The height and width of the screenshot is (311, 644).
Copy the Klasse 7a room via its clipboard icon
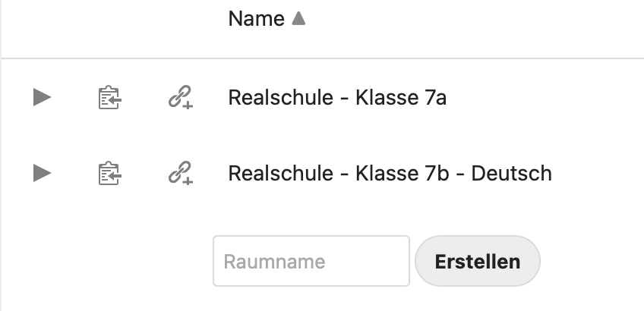[x=110, y=97]
